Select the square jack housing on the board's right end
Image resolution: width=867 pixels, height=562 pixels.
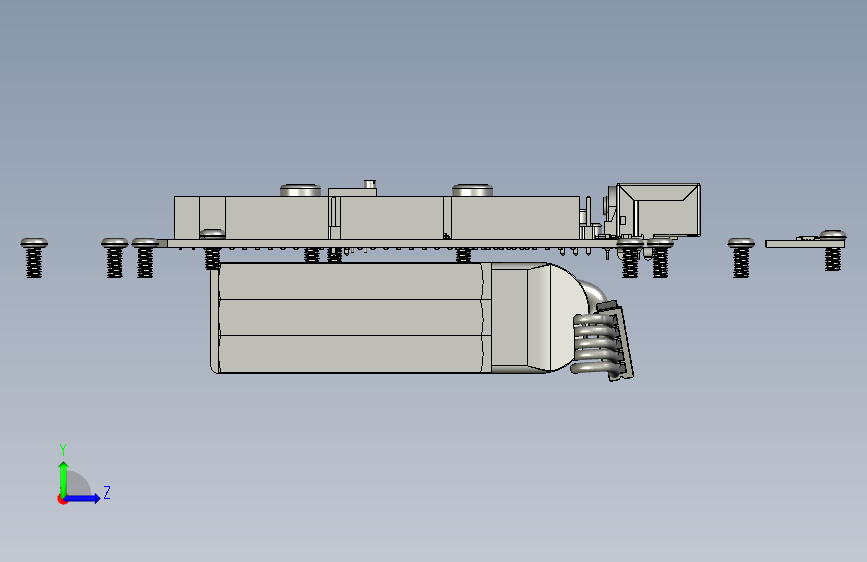coord(658,210)
